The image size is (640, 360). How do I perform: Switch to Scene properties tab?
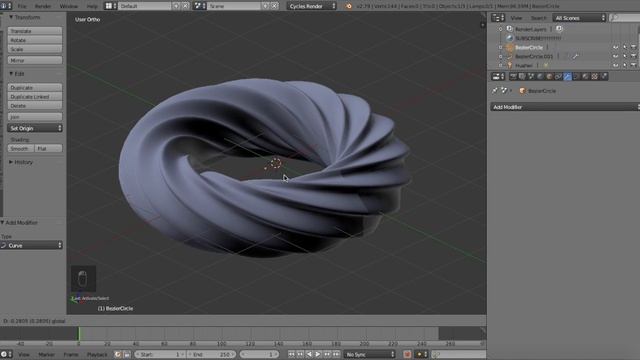pos(531,76)
